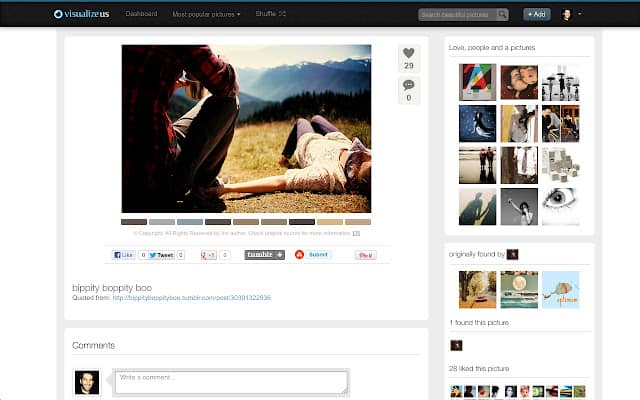Click the Tweet button
The width and height of the screenshot is (640, 400).
click(161, 255)
